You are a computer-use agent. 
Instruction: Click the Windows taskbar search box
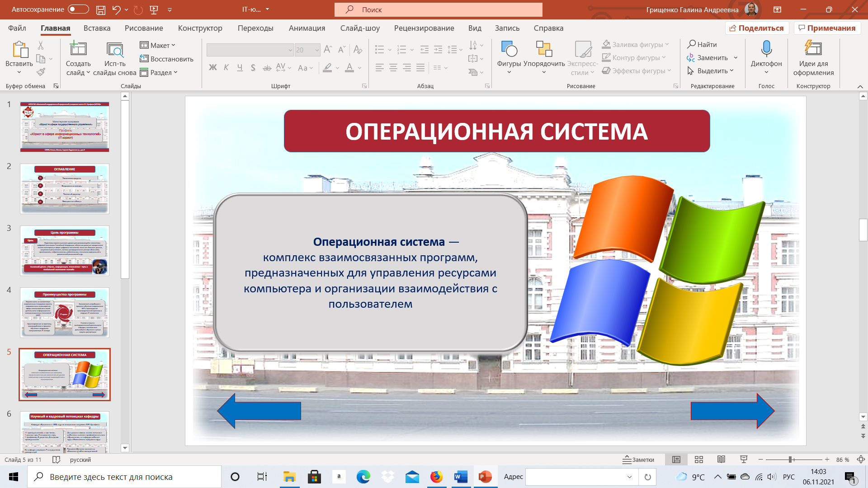(x=124, y=477)
